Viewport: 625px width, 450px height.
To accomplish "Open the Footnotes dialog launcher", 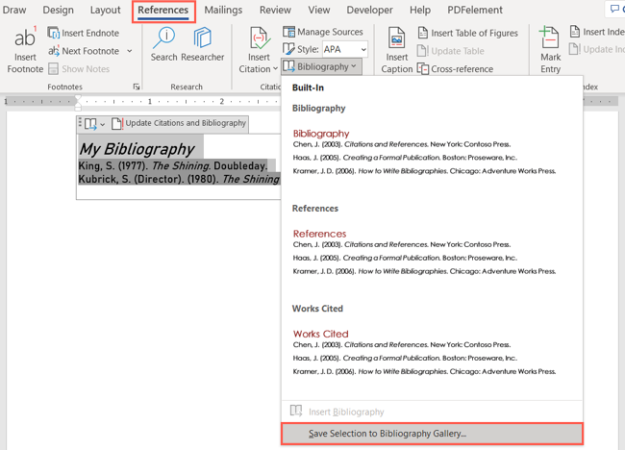I will (x=136, y=86).
